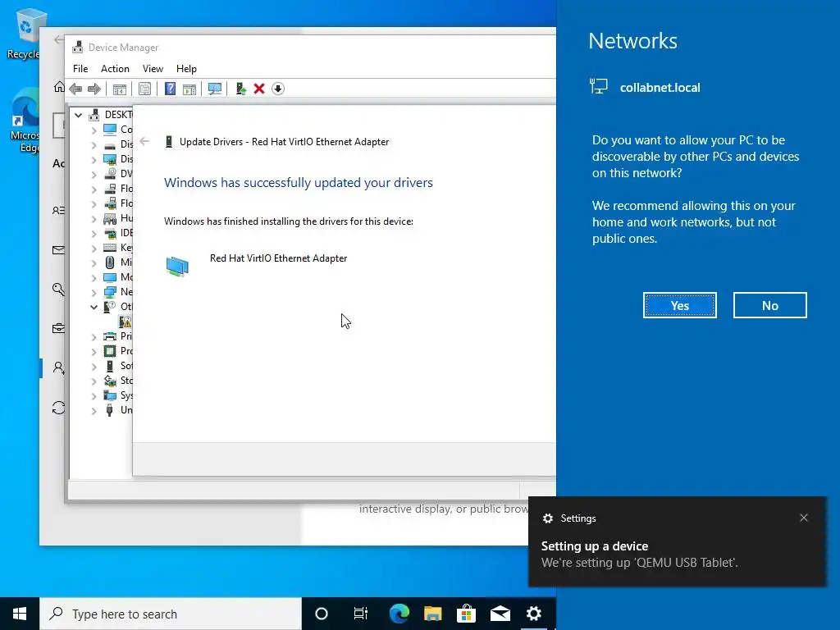The image size is (840, 630).
Task: Collapse the Other devices (Ot) node
Action: coord(94,307)
